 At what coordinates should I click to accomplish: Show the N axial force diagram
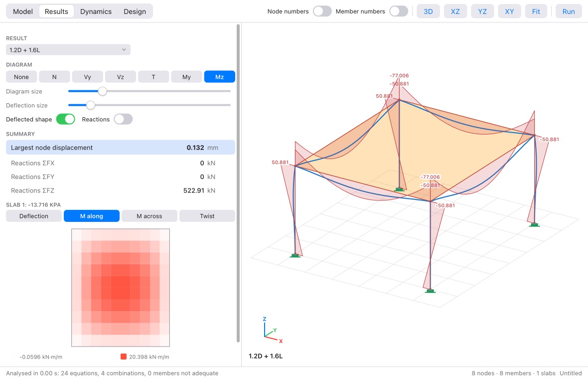click(x=54, y=77)
